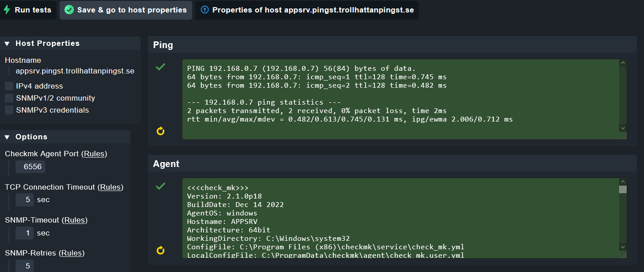644x272 pixels.
Task: Click the 'AgentOS: windows' line
Action: (222, 213)
